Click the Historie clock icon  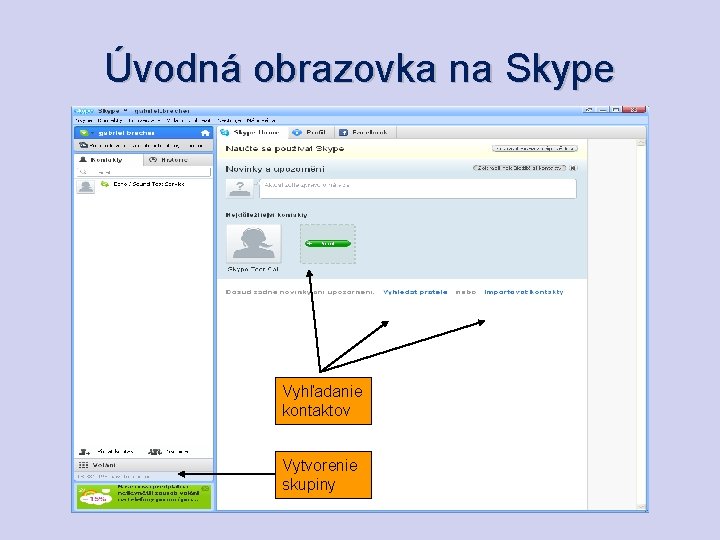(x=153, y=160)
